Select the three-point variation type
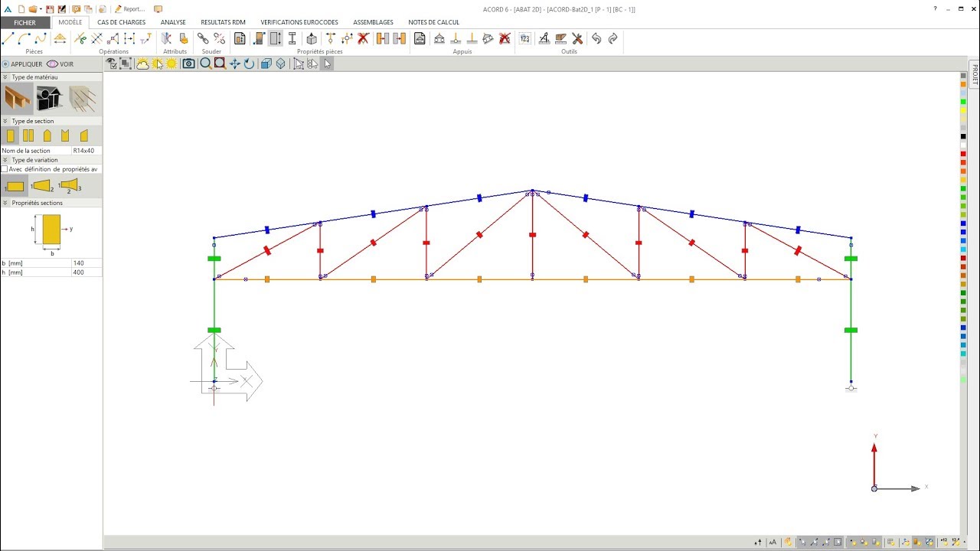This screenshot has width=980, height=551. click(x=70, y=185)
